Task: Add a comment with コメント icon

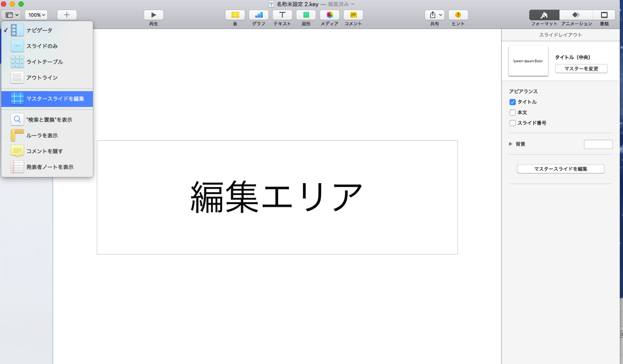Action: 353,15
